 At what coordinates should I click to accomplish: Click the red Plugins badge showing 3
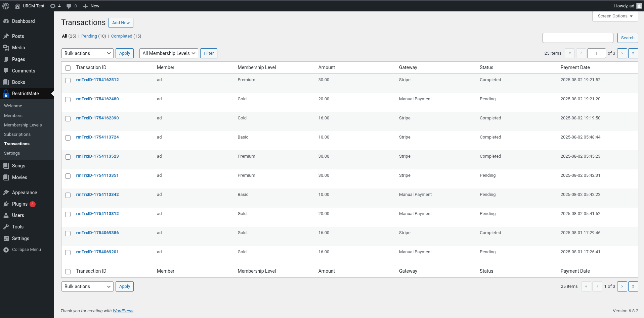click(x=33, y=204)
